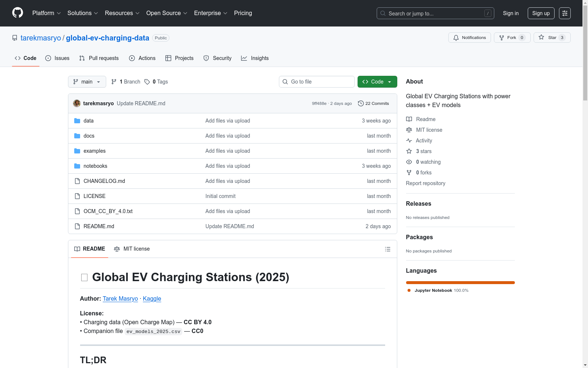Open the examples folder

[x=94, y=151]
